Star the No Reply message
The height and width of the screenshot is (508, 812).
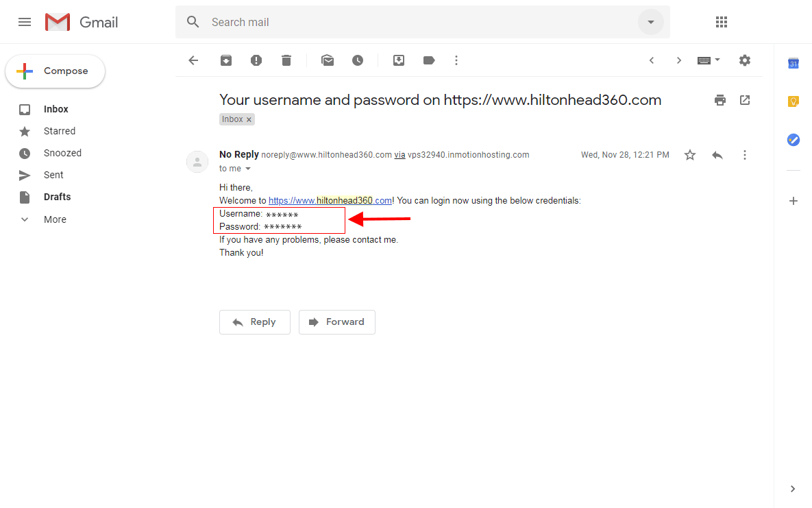tap(690, 155)
